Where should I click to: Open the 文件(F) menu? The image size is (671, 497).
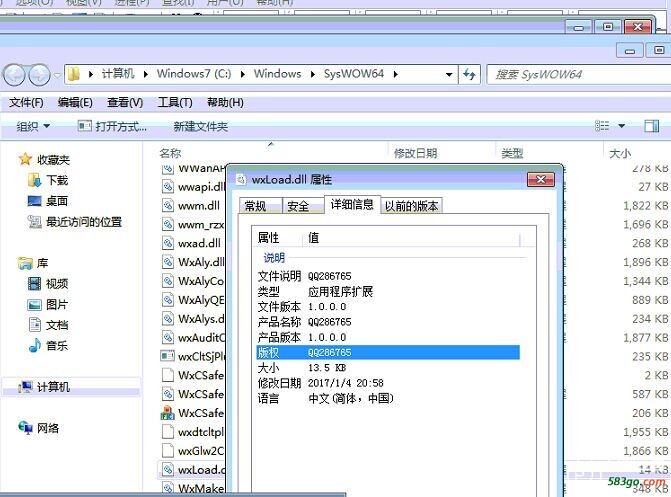[26, 103]
